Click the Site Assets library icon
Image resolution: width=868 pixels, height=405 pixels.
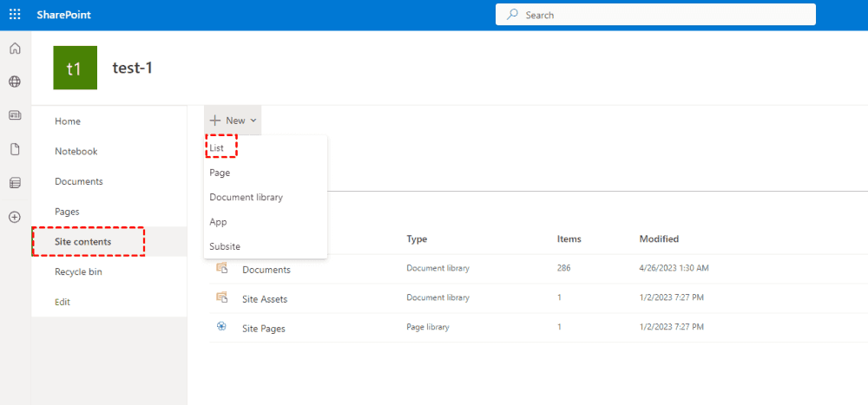click(221, 297)
